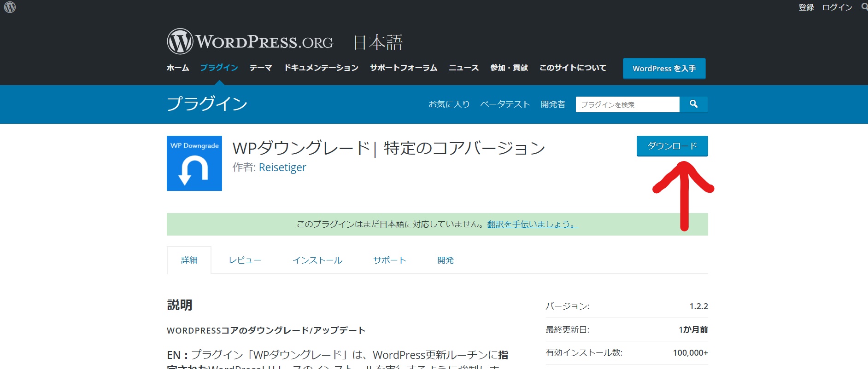Click the ダウンロード button
The height and width of the screenshot is (369, 868).
pos(672,146)
